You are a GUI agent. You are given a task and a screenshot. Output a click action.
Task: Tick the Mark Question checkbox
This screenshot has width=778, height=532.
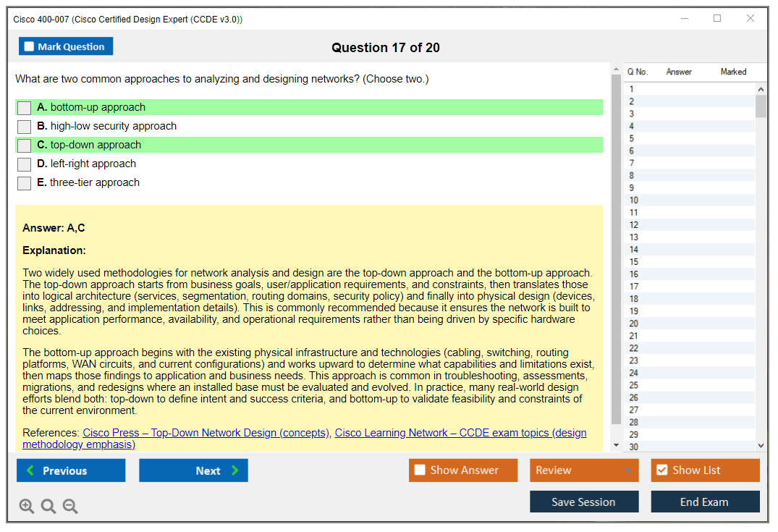tap(30, 47)
